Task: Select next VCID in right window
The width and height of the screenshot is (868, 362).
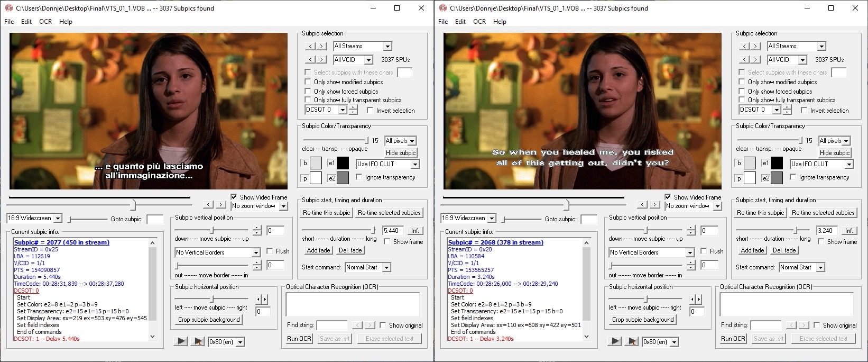Action: click(755, 59)
